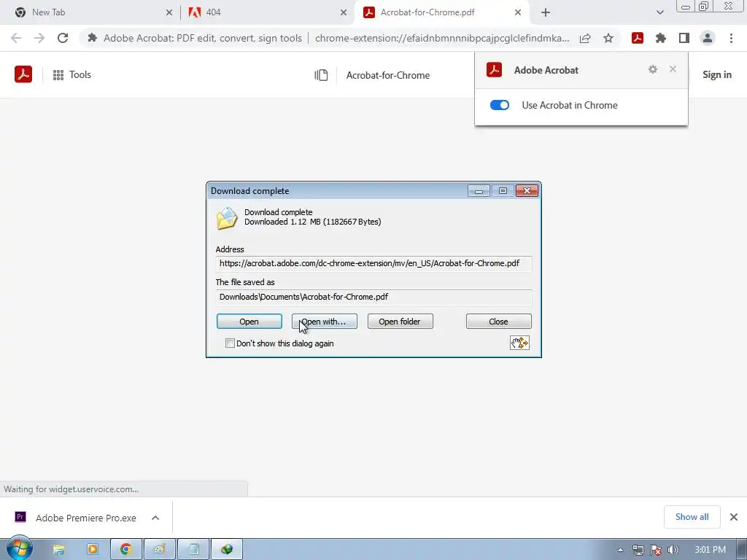Click the Adobe Premiere Pro.exe download item
The image size is (747, 560).
[86, 518]
